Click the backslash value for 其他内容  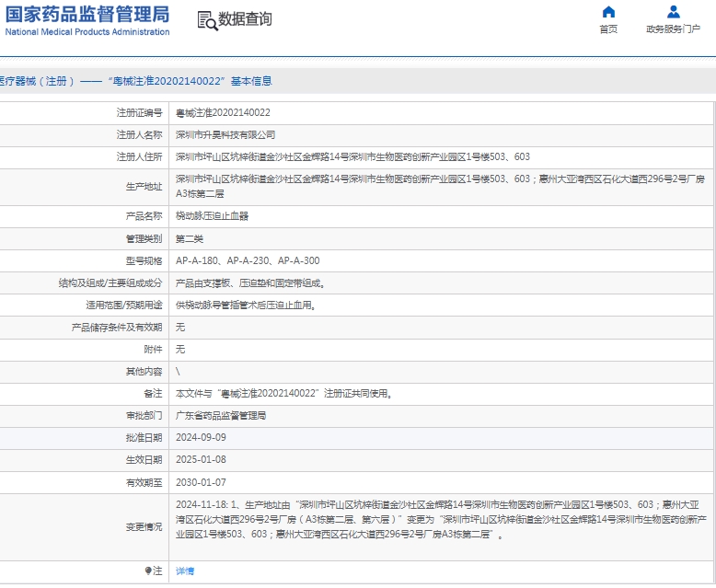point(179,372)
